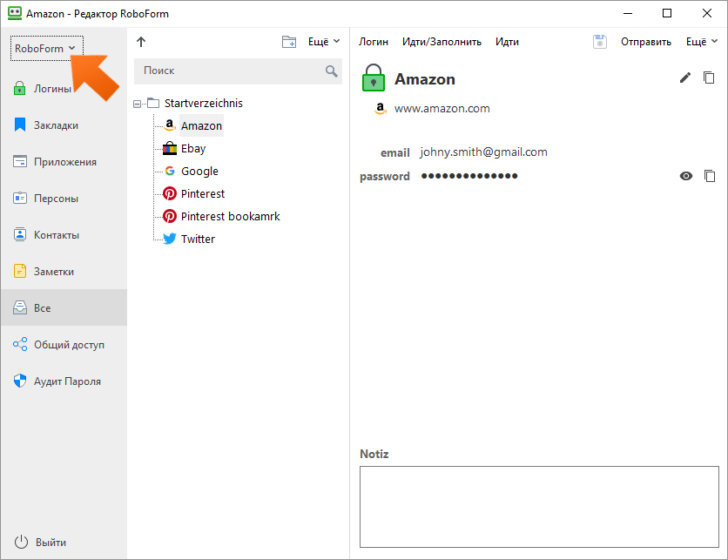Open the Приложения applications section

64,162
